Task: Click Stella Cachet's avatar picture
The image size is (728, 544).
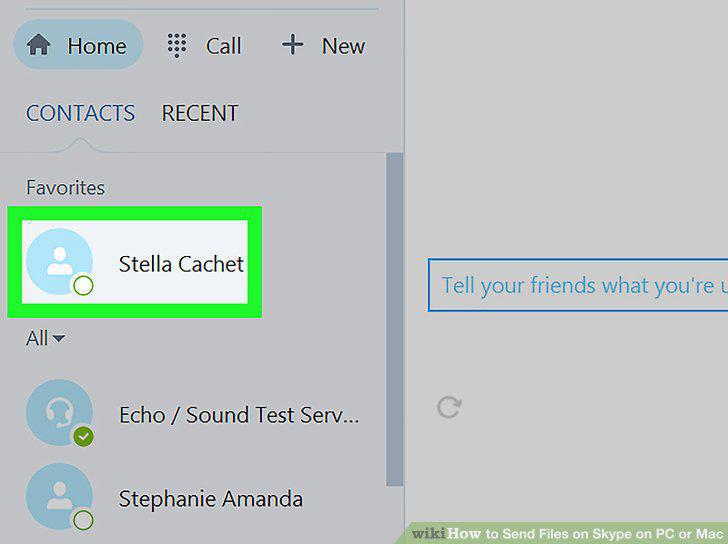Action: tap(59, 261)
